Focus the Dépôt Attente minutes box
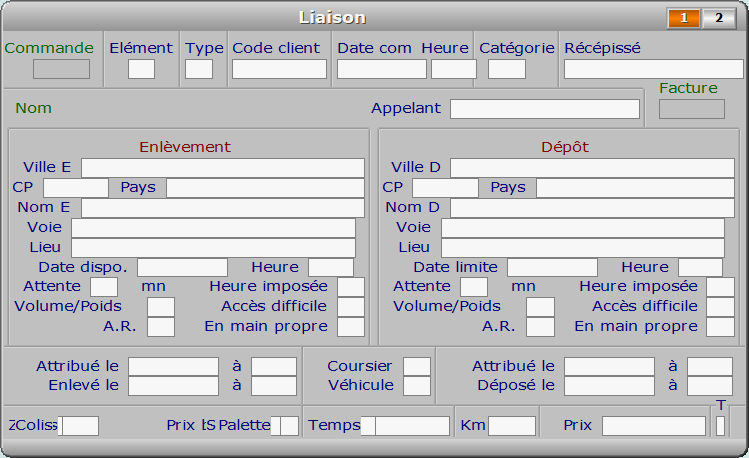The width and height of the screenshot is (749, 458). click(474, 287)
